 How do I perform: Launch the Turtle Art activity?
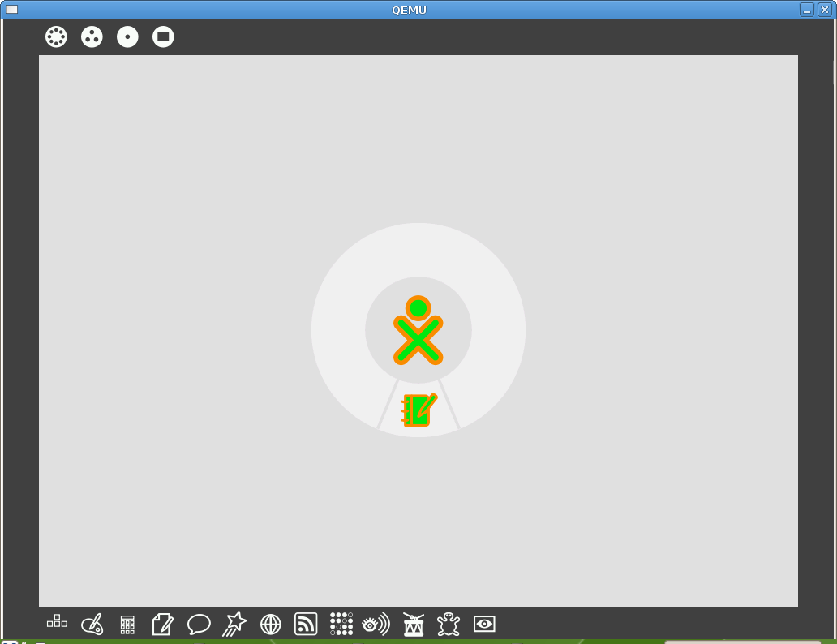click(449, 625)
